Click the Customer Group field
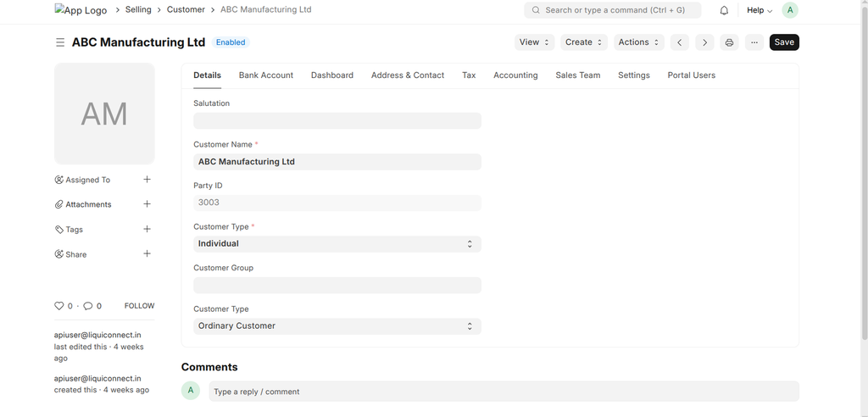The height and width of the screenshot is (417, 868). point(337,285)
